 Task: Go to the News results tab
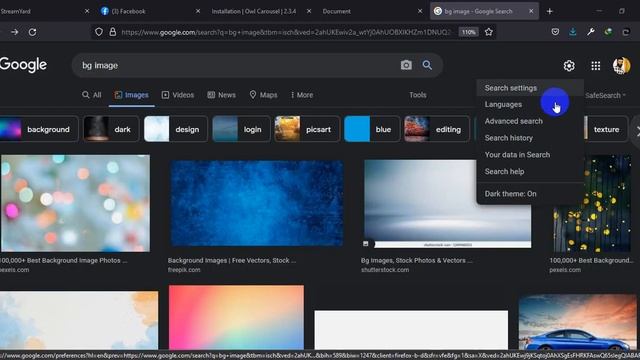tap(221, 95)
